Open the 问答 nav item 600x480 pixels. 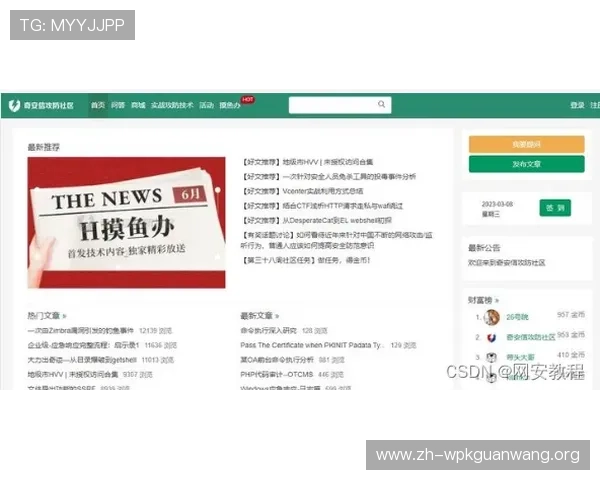pyautogui.click(x=118, y=105)
